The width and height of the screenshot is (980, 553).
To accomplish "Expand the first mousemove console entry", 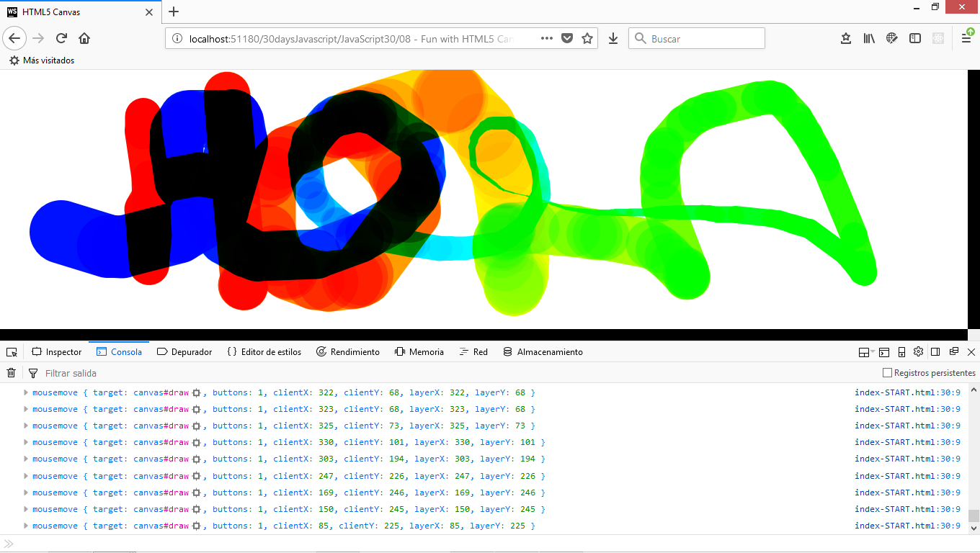I will click(25, 392).
